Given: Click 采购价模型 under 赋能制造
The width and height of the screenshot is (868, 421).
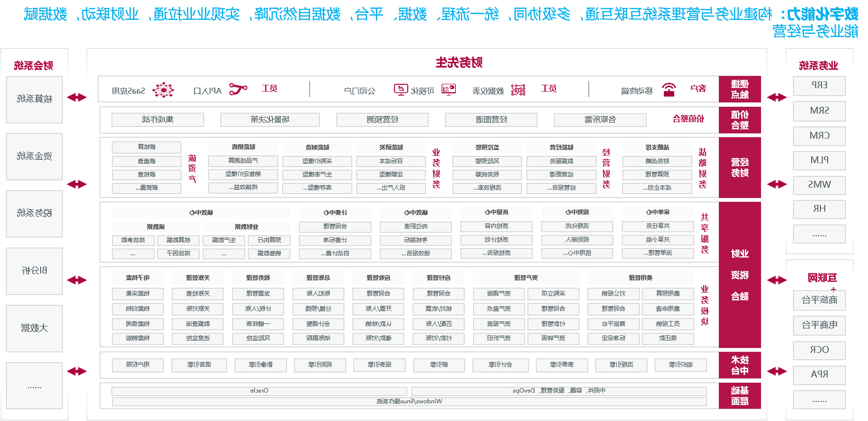Looking at the screenshot, I should pyautogui.click(x=317, y=161).
